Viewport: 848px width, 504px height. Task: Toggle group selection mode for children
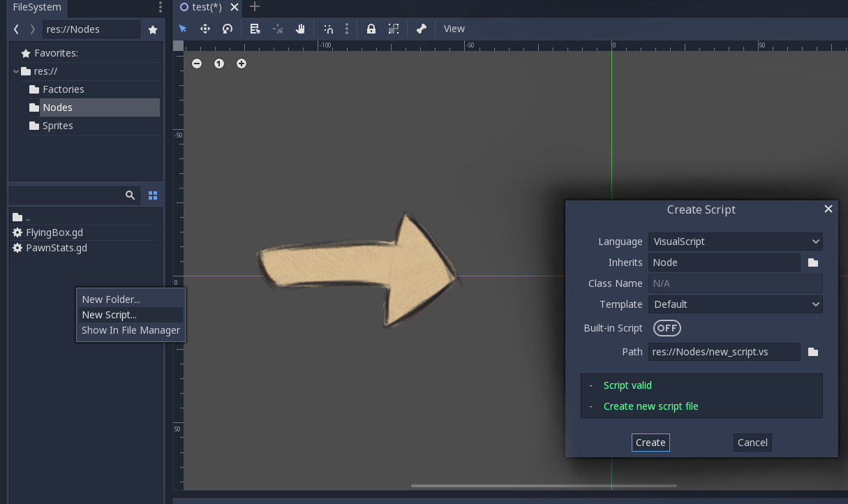(393, 29)
